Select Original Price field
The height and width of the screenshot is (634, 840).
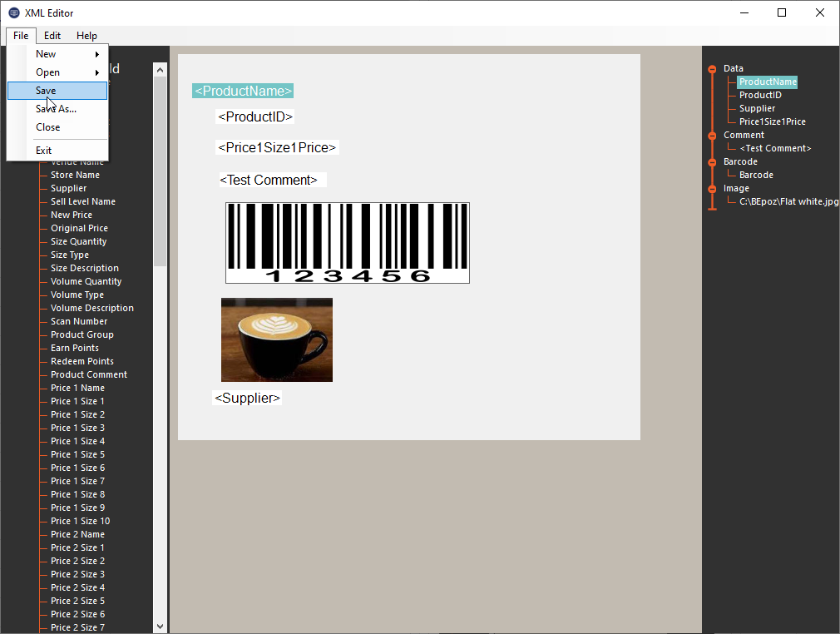pyautogui.click(x=79, y=228)
